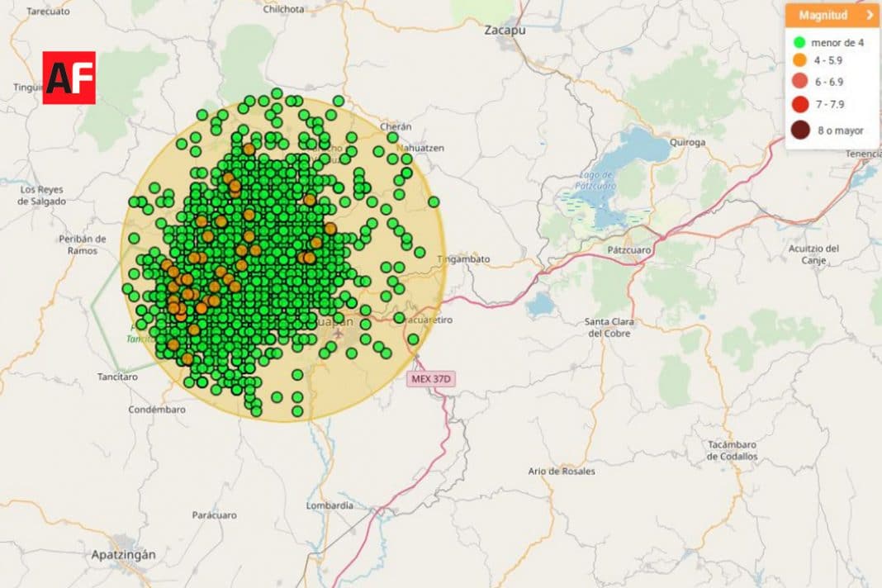Click the isolated green marker nearest Tingambato
The width and height of the screenshot is (882, 588).
420,252
